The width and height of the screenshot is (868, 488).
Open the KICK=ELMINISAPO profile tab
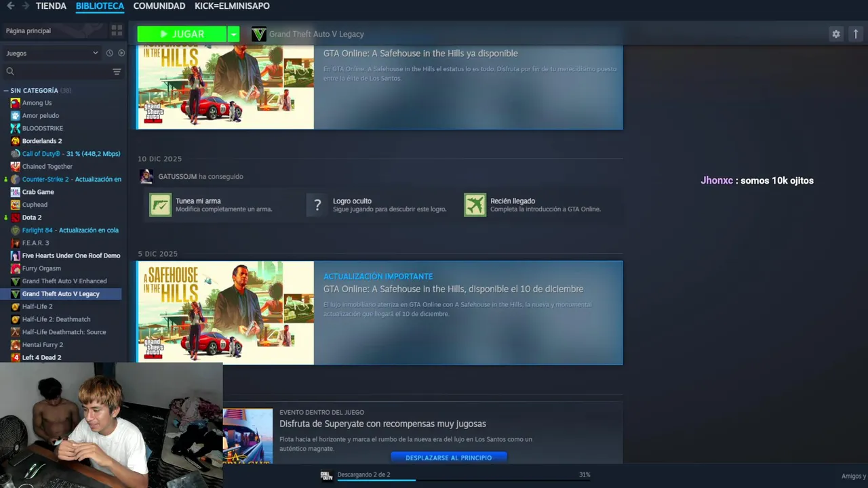tap(232, 6)
